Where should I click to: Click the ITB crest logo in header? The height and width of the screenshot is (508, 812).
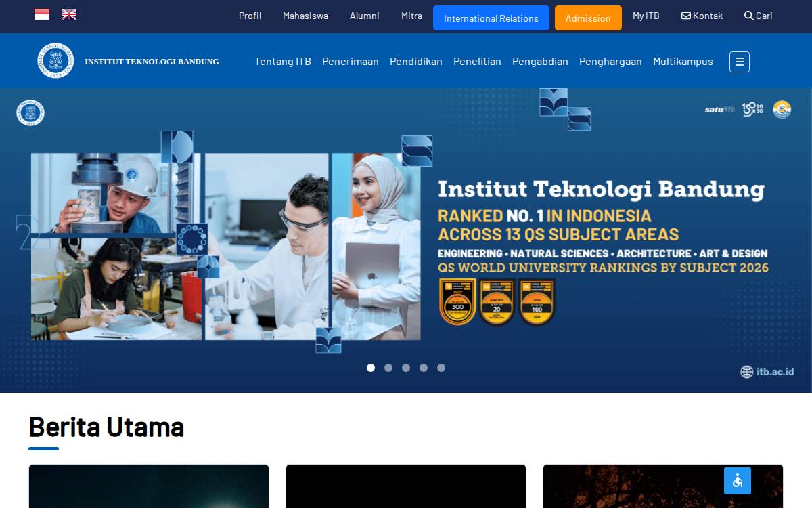point(55,60)
